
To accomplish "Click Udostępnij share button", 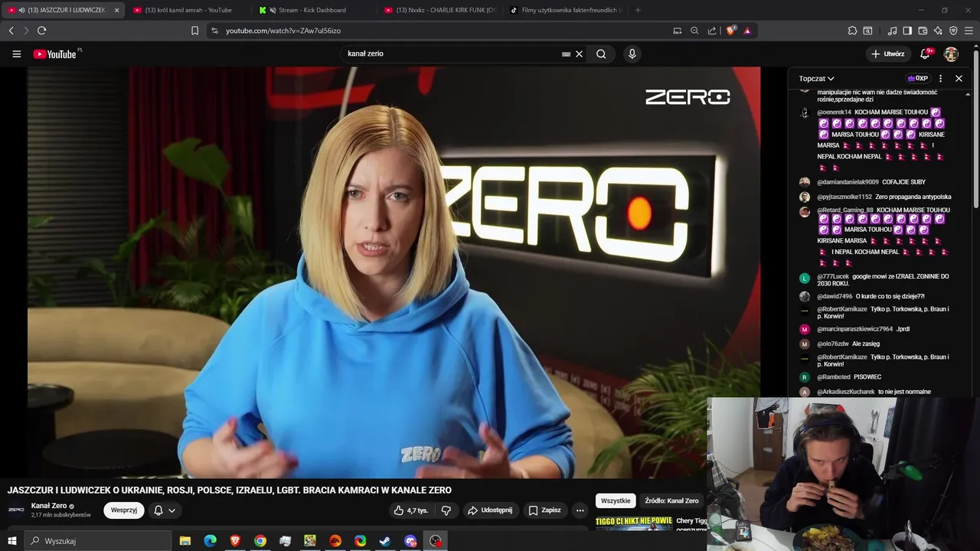I will [490, 510].
